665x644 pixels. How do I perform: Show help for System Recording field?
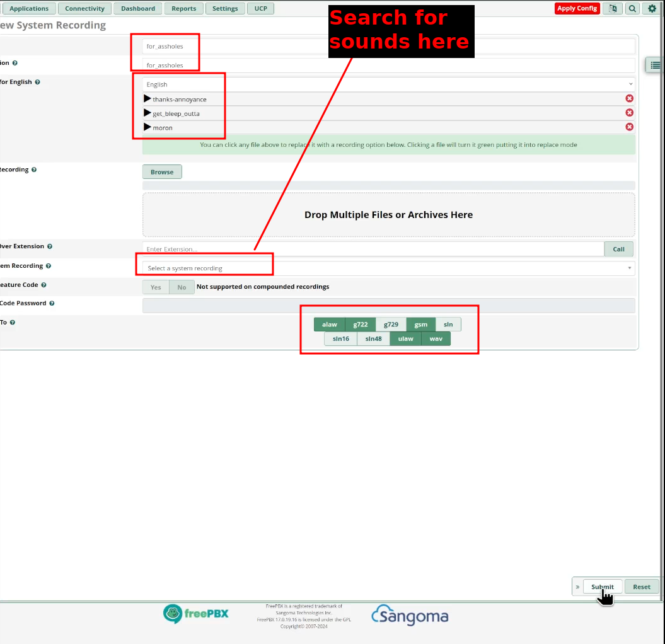(x=49, y=266)
